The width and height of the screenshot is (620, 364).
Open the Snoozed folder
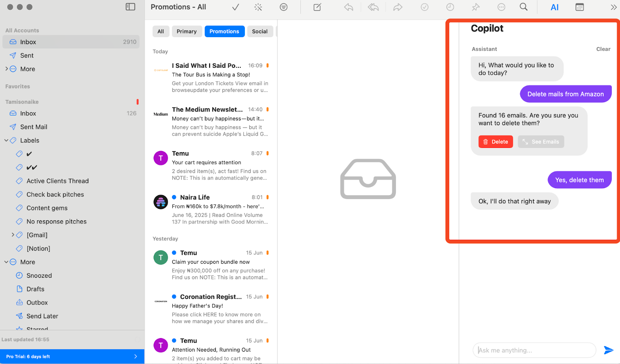39,276
